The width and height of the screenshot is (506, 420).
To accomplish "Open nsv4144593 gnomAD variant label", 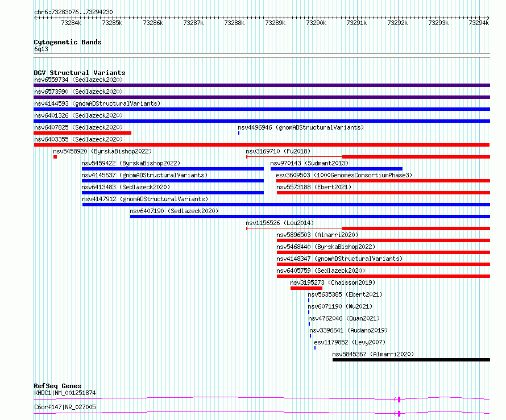I will click(97, 103).
